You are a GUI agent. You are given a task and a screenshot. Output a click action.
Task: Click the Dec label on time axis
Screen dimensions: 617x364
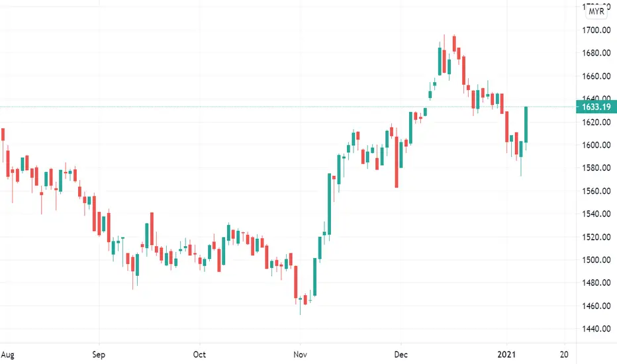(x=401, y=354)
